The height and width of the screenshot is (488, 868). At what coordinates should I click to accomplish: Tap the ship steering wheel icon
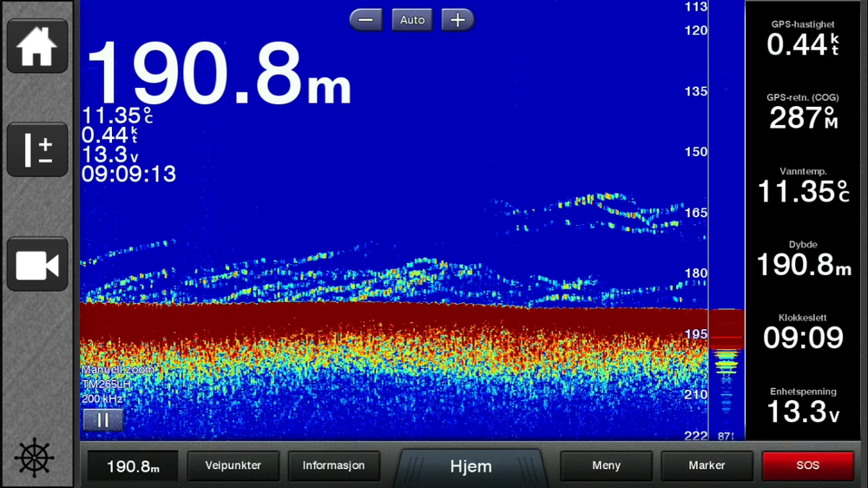(x=35, y=458)
